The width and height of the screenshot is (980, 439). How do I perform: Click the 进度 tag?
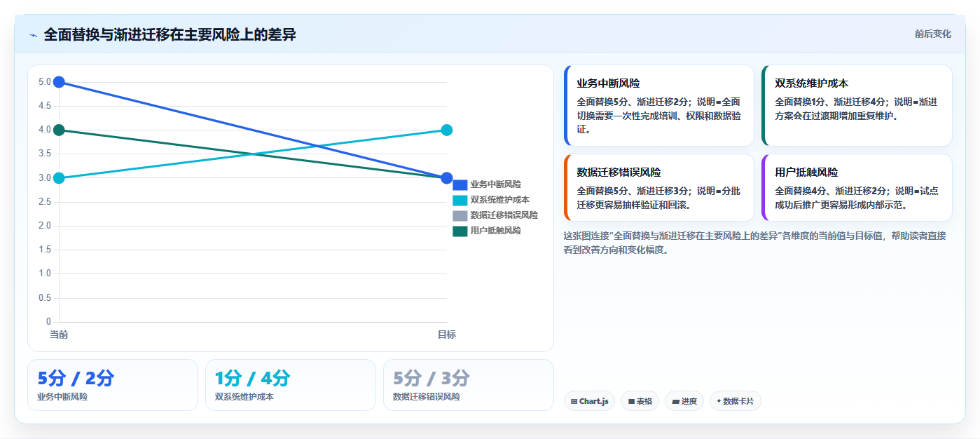[684, 401]
